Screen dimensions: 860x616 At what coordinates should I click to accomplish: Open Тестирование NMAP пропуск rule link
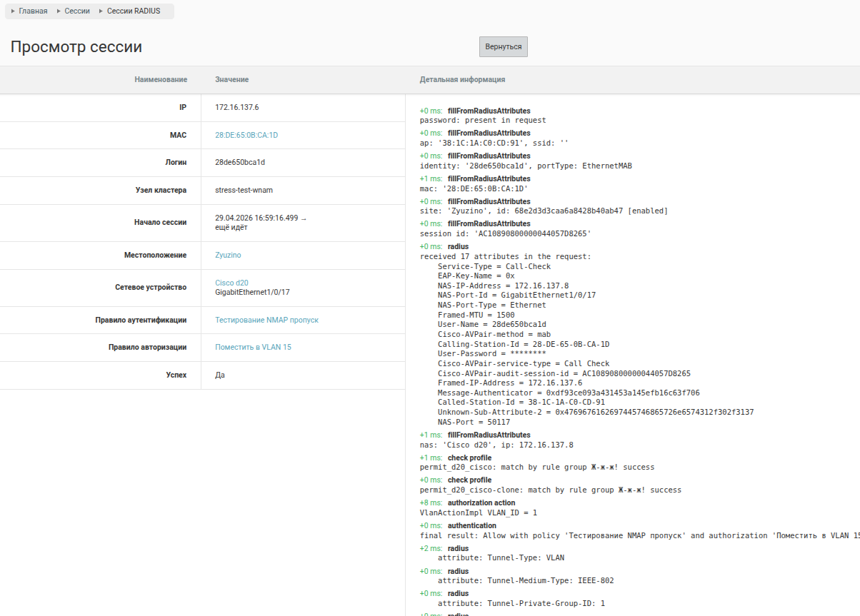(x=267, y=320)
